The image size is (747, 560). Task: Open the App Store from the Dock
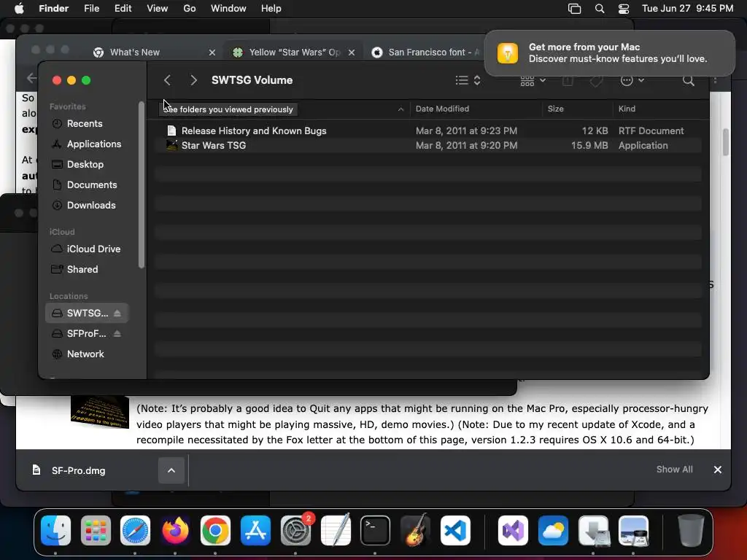[255, 531]
